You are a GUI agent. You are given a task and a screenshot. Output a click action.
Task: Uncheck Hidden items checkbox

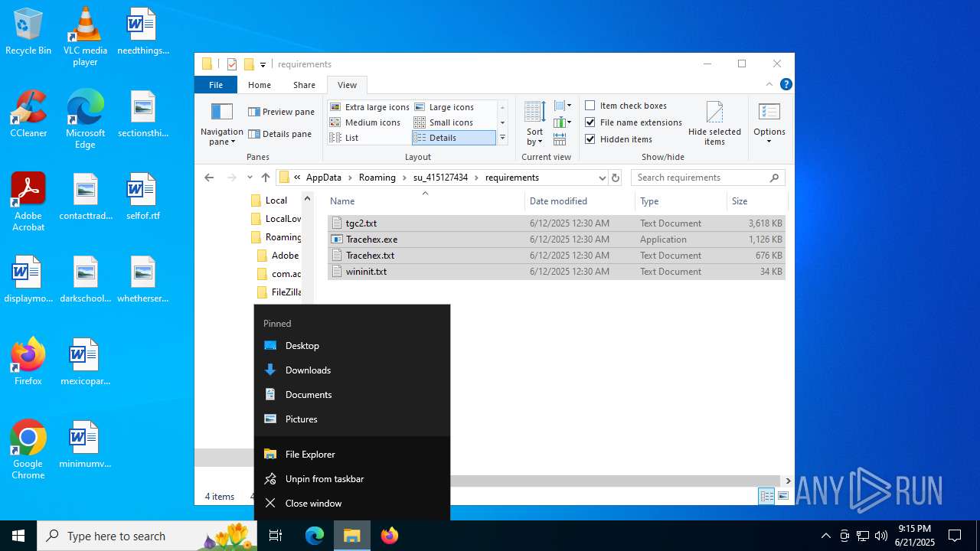click(x=590, y=139)
